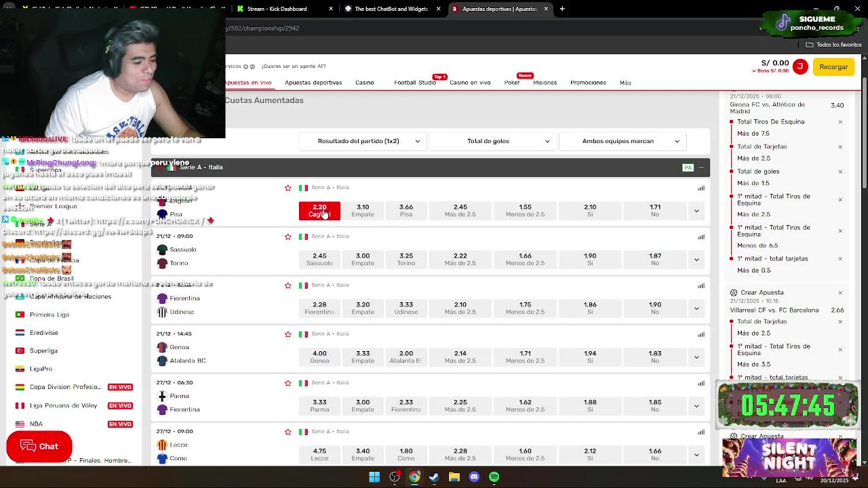Viewport: 868px width, 488px height.
Task: Open the Misiones menu item
Action: click(x=545, y=83)
